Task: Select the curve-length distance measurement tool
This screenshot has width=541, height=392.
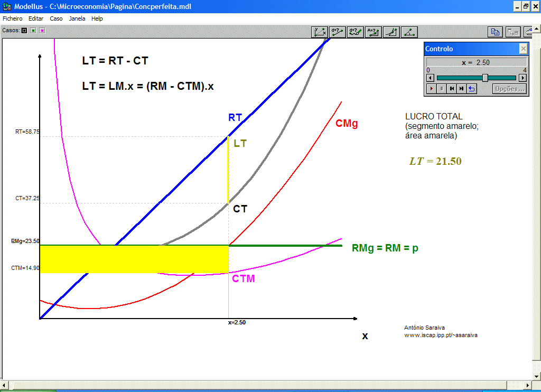Action: click(356, 32)
